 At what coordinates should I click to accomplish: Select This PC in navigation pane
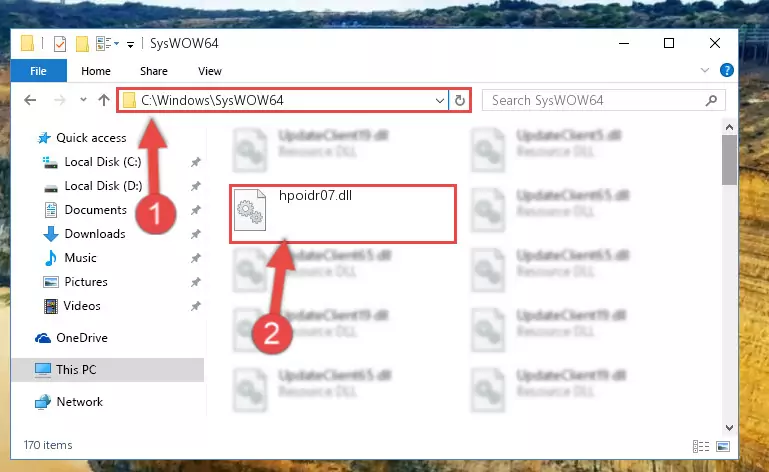click(x=76, y=369)
